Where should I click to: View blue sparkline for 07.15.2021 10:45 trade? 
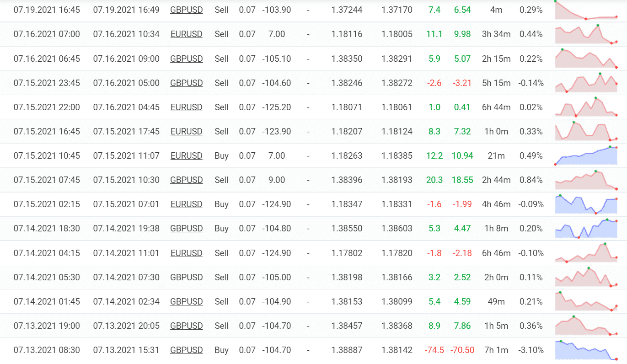click(586, 155)
